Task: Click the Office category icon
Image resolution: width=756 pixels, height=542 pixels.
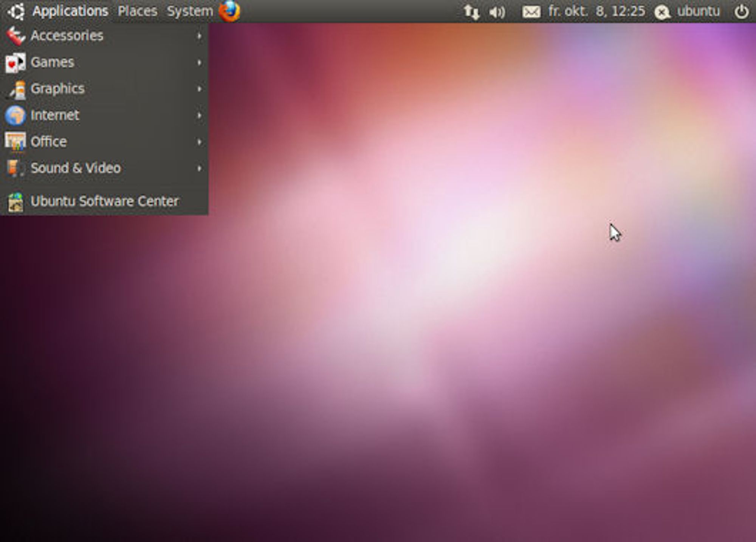Action: pyautogui.click(x=15, y=142)
